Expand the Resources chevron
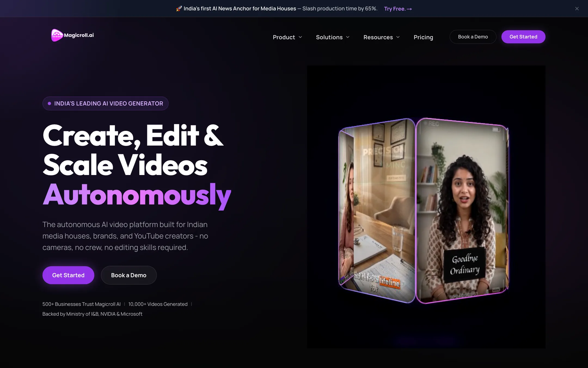 point(398,37)
